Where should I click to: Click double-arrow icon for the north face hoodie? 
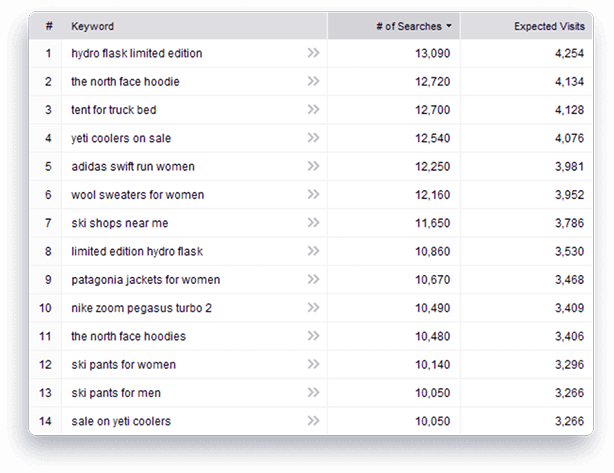[x=313, y=81]
